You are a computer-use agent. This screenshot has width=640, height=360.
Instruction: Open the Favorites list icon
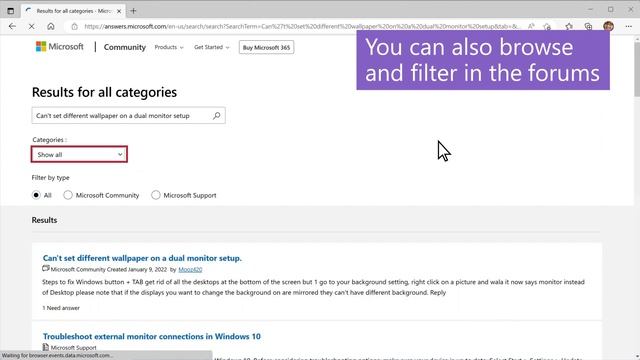click(569, 27)
